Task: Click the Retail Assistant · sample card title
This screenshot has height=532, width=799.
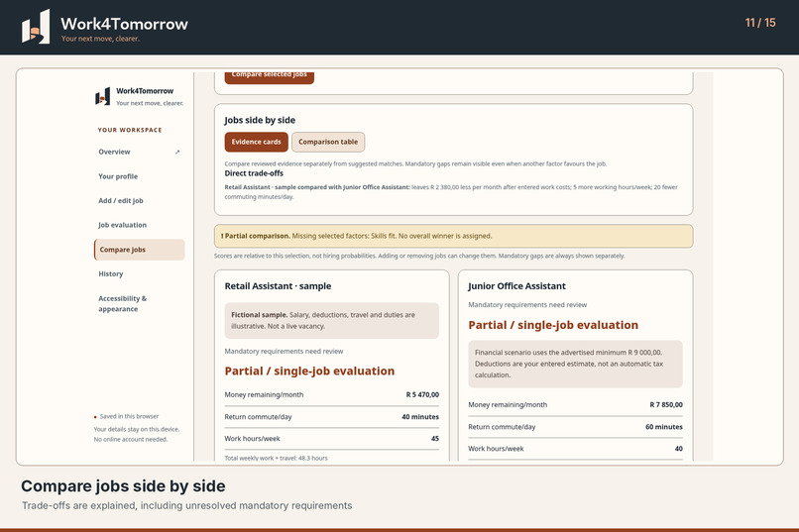Action: [x=278, y=286]
